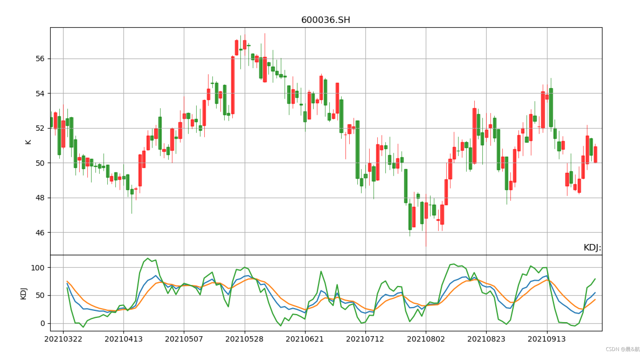Screen dimensions: 644x354
Task: Select the 20210528 date tick label
Action: (244, 339)
